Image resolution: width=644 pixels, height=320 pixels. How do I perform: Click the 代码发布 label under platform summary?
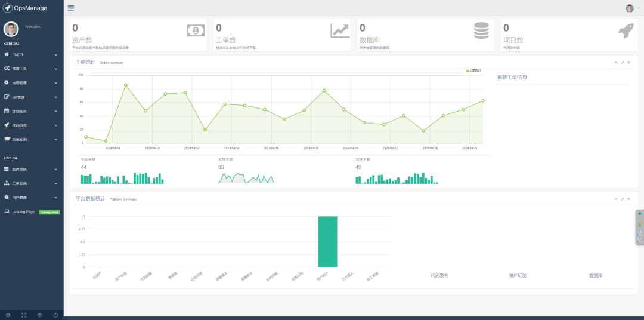click(439, 276)
